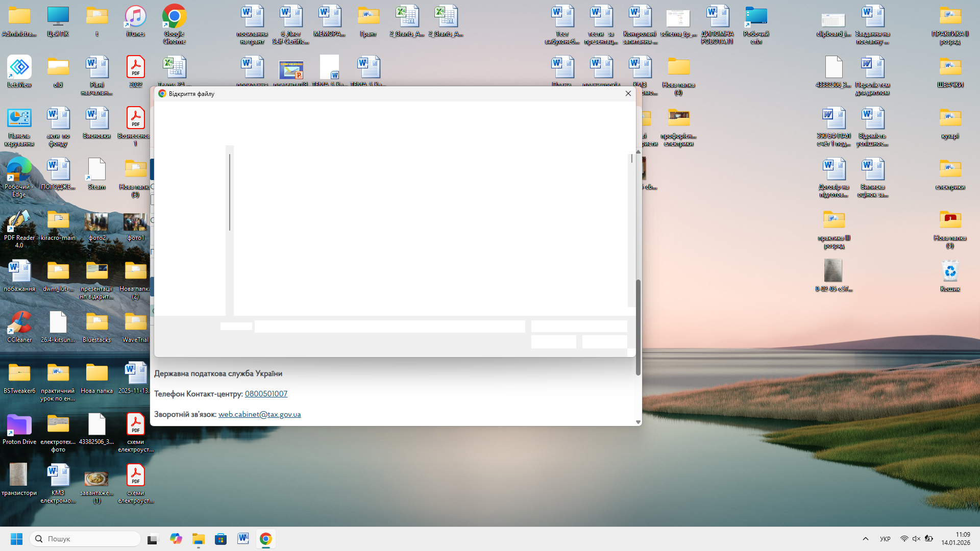Image resolution: width=980 pixels, height=551 pixels.
Task: Click Word icon in taskbar
Action: (243, 539)
